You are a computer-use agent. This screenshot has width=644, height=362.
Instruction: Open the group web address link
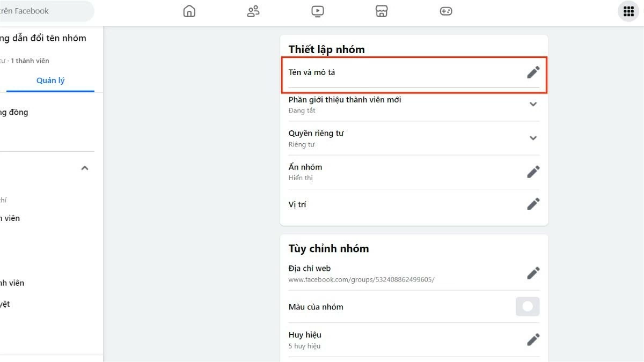[361, 279]
